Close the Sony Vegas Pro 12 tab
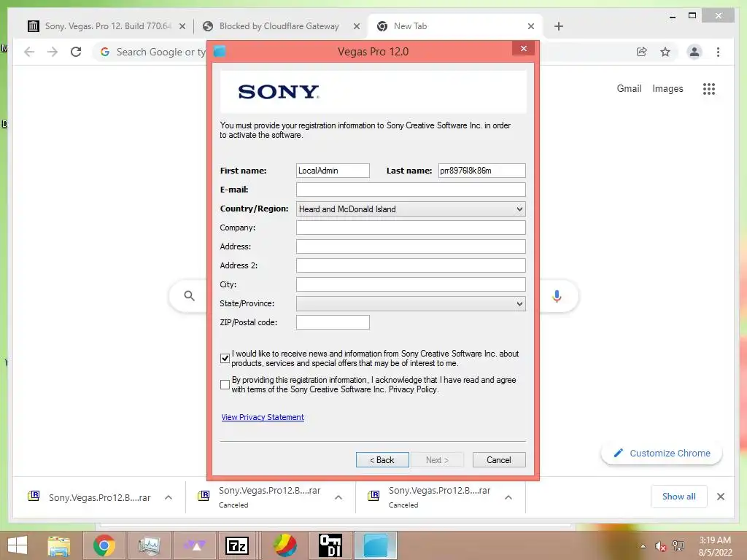The image size is (747, 560). [182, 27]
